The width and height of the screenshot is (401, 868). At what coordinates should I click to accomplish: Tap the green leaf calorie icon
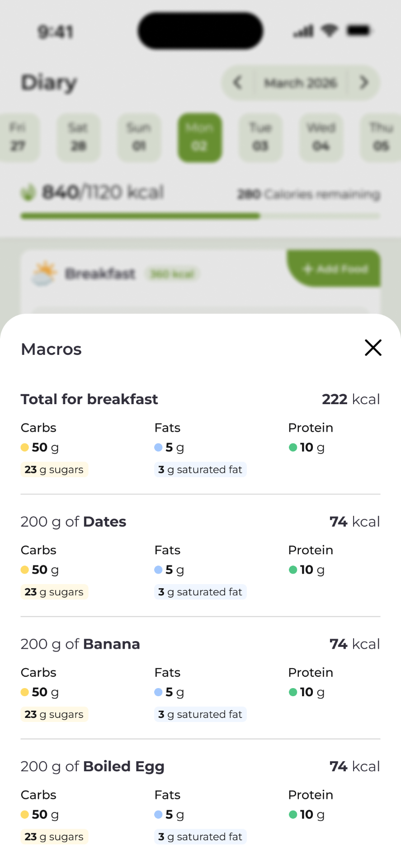click(28, 192)
